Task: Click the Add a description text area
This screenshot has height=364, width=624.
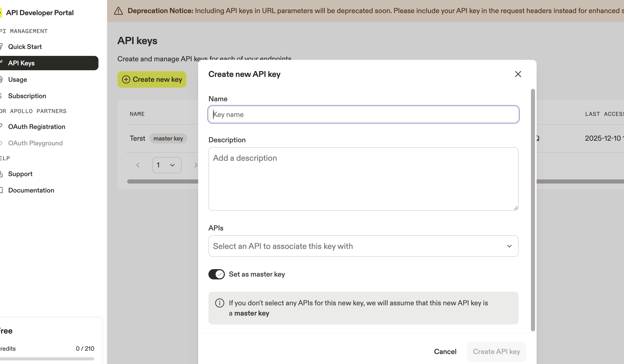Action: click(x=363, y=179)
